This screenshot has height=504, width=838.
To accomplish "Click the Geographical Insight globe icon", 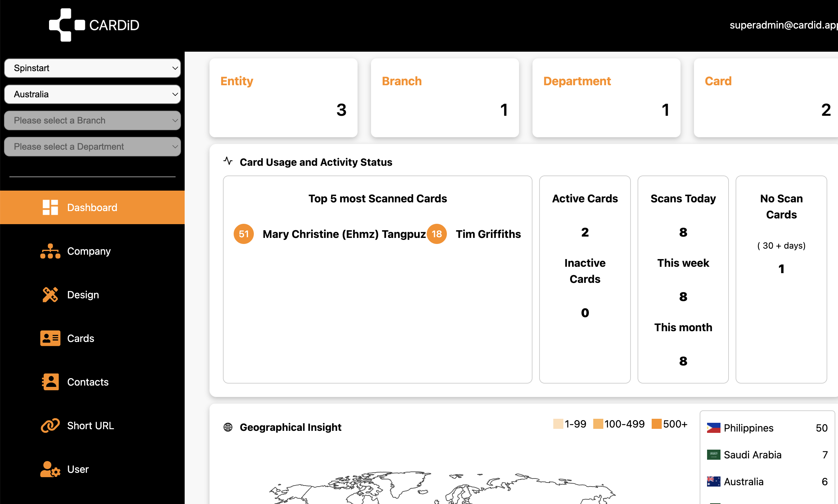I will pyautogui.click(x=228, y=427).
